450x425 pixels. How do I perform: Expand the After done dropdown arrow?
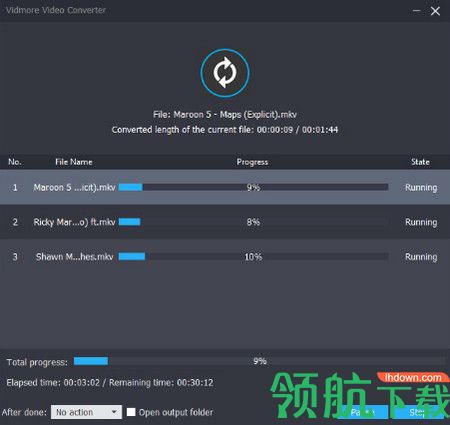(114, 412)
